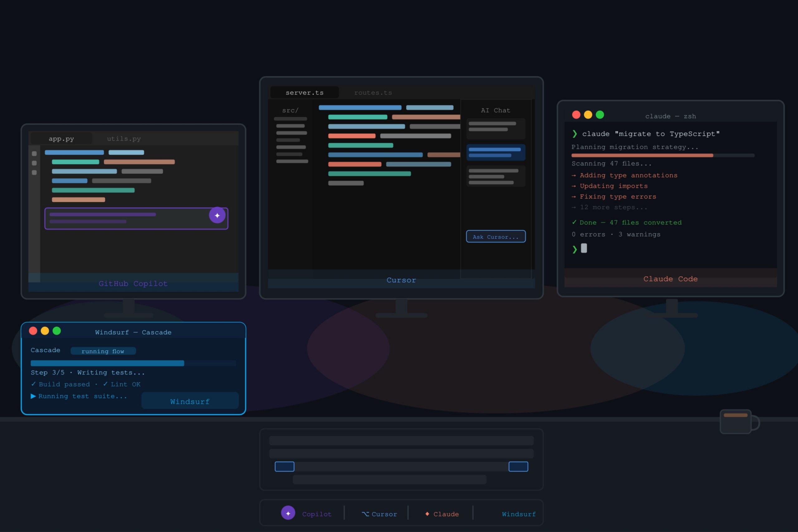Open the AI Chat panel header
This screenshot has width=798, height=532.
[495, 110]
